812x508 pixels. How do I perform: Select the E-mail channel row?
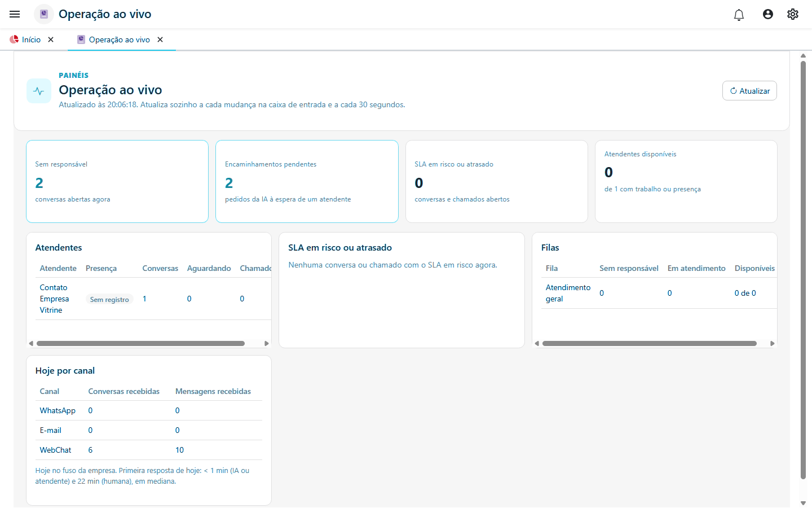pyautogui.click(x=149, y=430)
